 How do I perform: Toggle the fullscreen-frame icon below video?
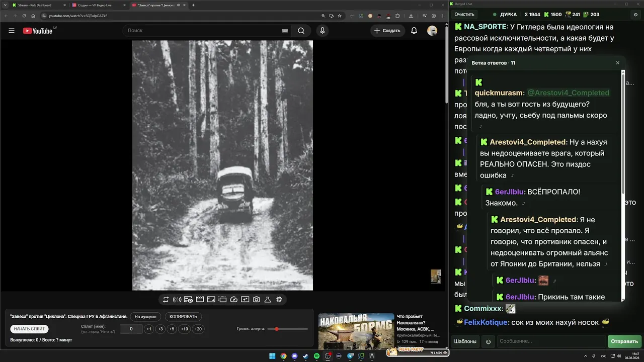point(211,300)
